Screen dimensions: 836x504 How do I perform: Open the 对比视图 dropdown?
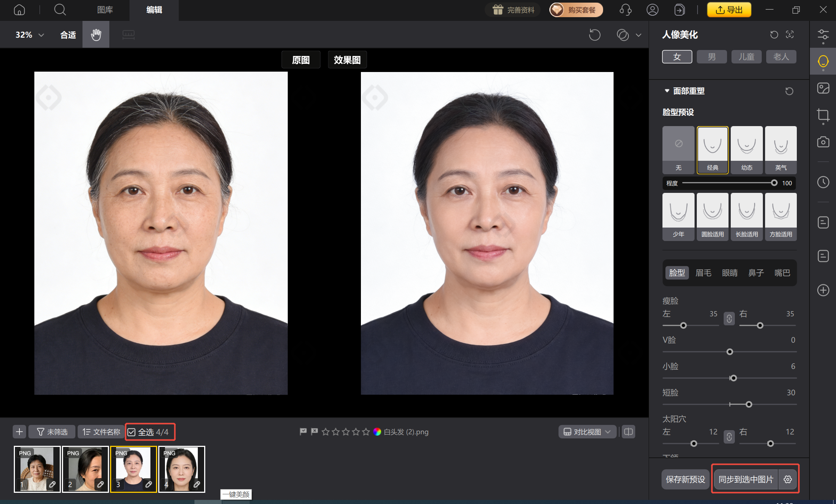(587, 432)
